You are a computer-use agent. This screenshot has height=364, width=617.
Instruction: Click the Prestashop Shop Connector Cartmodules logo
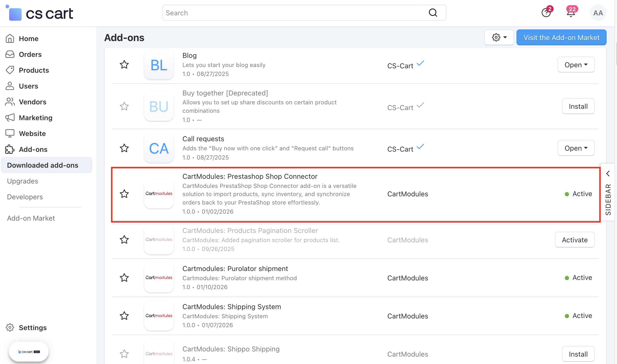[x=159, y=194]
